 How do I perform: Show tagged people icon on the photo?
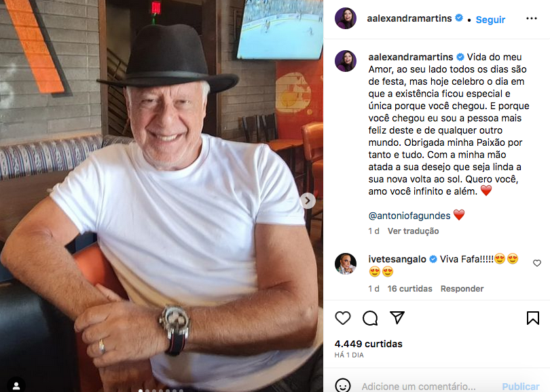(x=16, y=385)
